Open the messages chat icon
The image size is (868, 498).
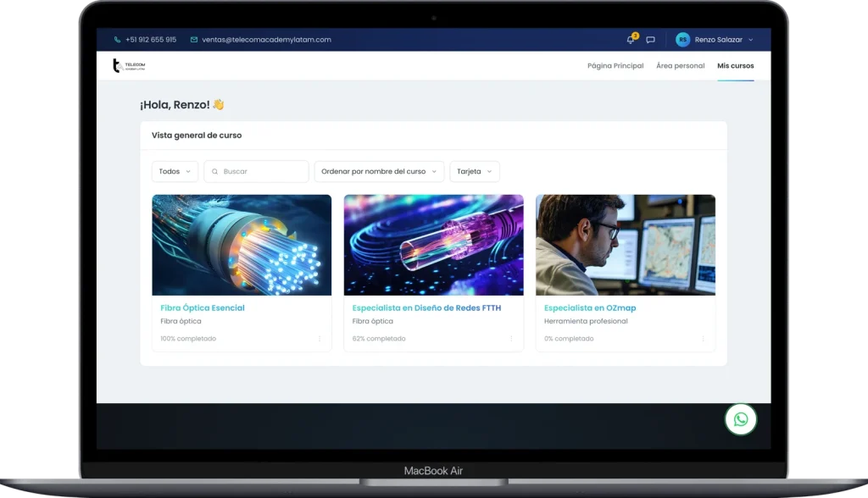[650, 40]
